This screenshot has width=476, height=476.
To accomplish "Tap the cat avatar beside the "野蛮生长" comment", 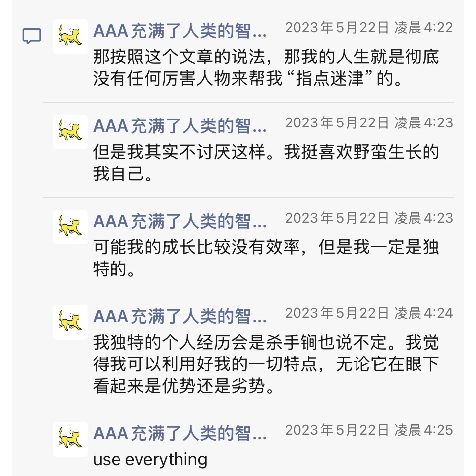I will (x=70, y=131).
